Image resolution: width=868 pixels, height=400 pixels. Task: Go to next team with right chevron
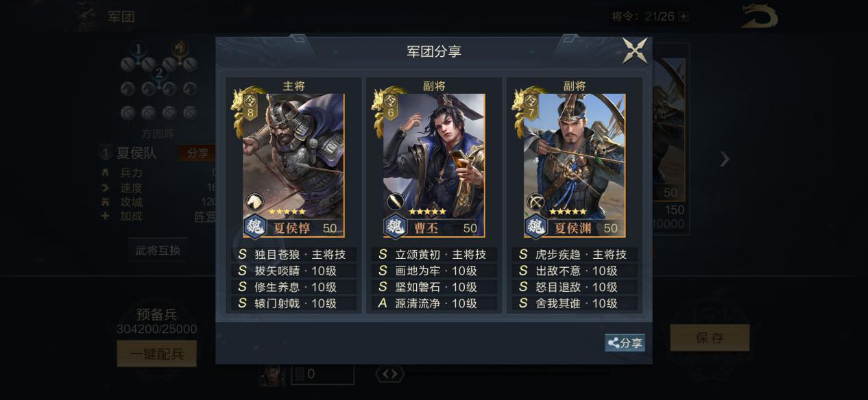tap(725, 159)
